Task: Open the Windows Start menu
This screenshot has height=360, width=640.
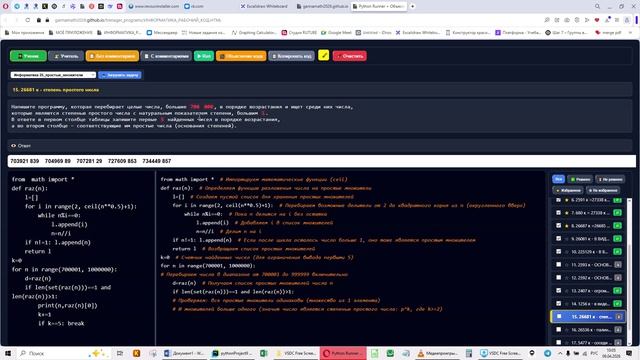Action: coord(8,353)
